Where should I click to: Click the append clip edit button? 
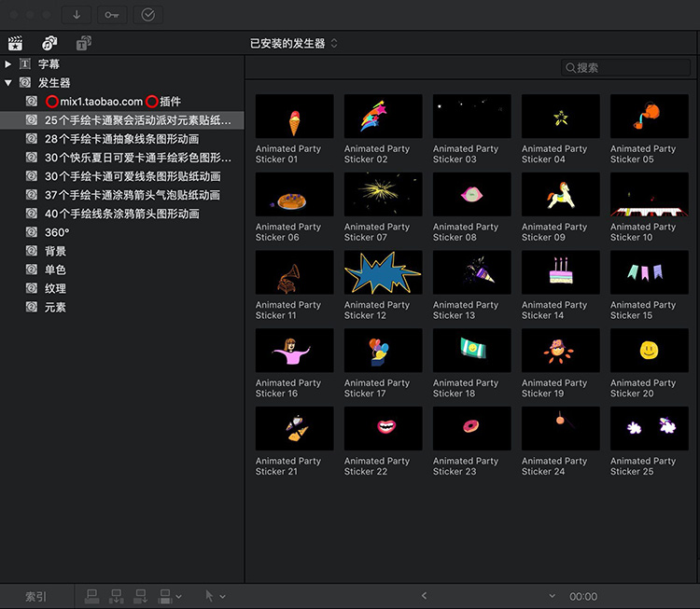tap(141, 596)
